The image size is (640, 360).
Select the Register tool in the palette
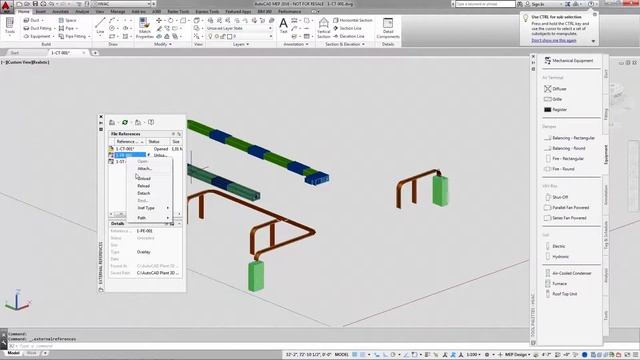556,109
